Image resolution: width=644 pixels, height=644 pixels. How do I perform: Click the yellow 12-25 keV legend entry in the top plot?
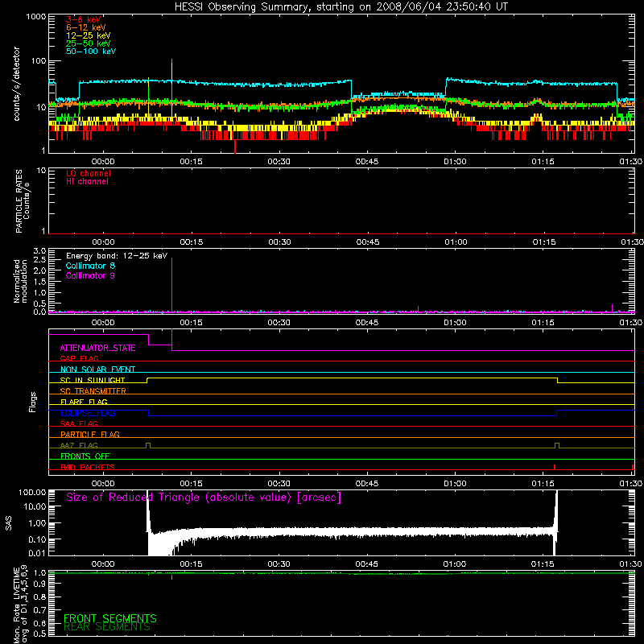[x=89, y=35]
